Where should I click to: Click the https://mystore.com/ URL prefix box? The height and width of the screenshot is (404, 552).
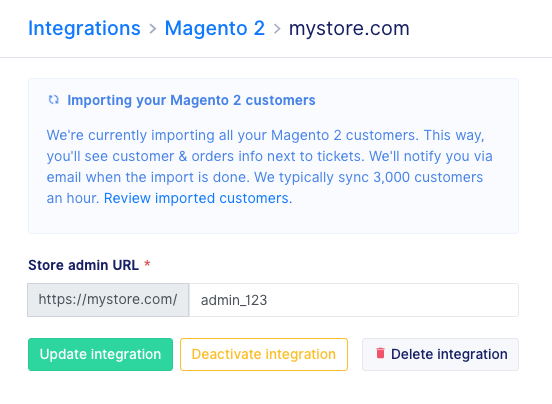(108, 300)
